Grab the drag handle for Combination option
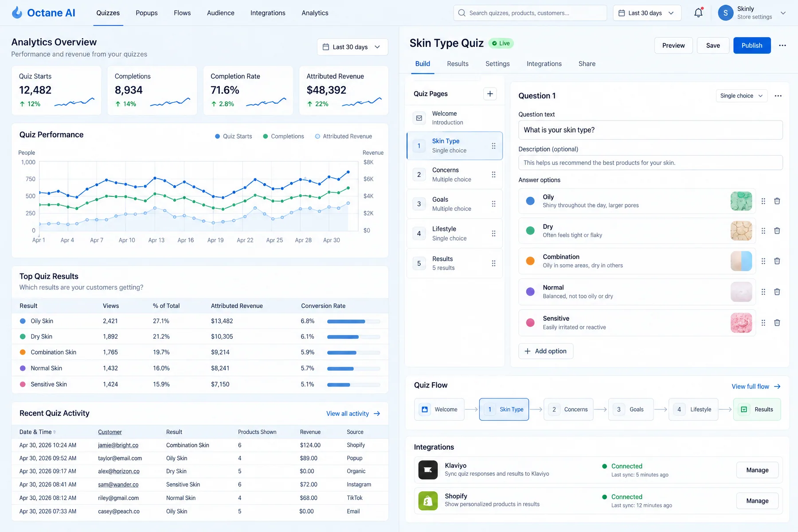Viewport: 798px width, 532px height. coord(763,261)
